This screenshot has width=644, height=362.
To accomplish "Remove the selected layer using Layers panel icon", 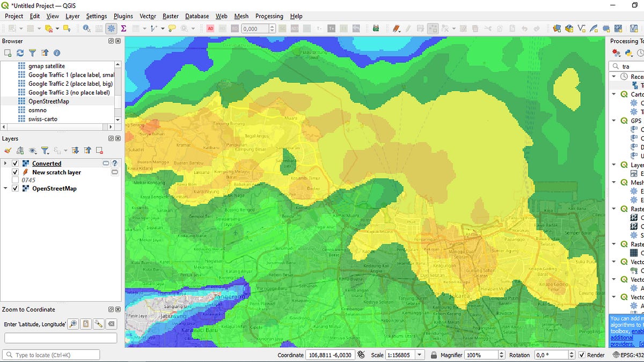I will 99,151.
